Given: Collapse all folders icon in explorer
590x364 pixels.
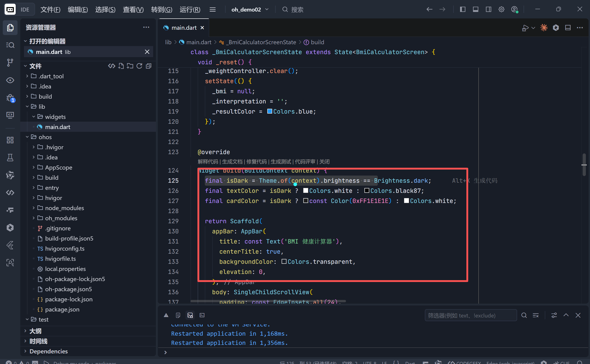Looking at the screenshot, I should [149, 66].
